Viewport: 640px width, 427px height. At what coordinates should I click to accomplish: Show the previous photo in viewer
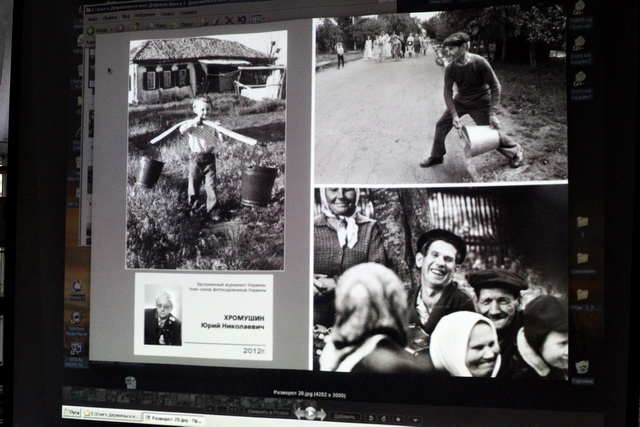click(x=297, y=413)
